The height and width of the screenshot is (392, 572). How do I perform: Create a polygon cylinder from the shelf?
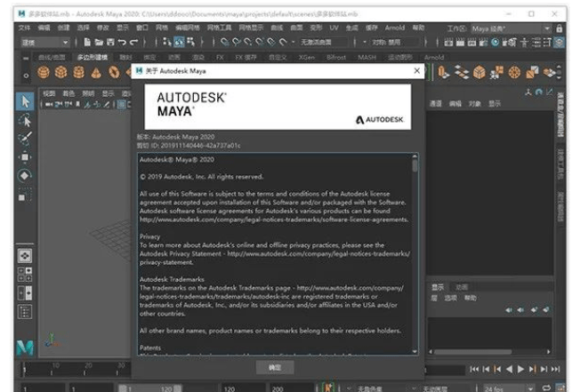[x=78, y=72]
